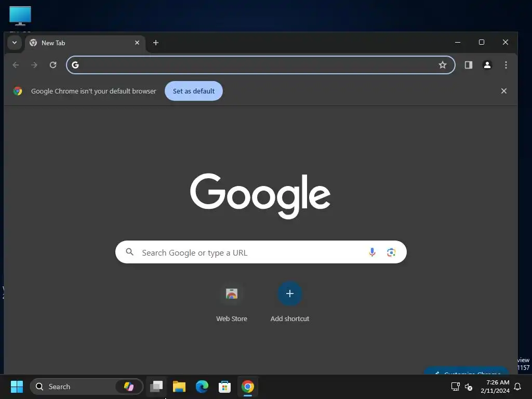The height and width of the screenshot is (399, 532).
Task: Open the tab search dropdown arrow
Action: 14,43
